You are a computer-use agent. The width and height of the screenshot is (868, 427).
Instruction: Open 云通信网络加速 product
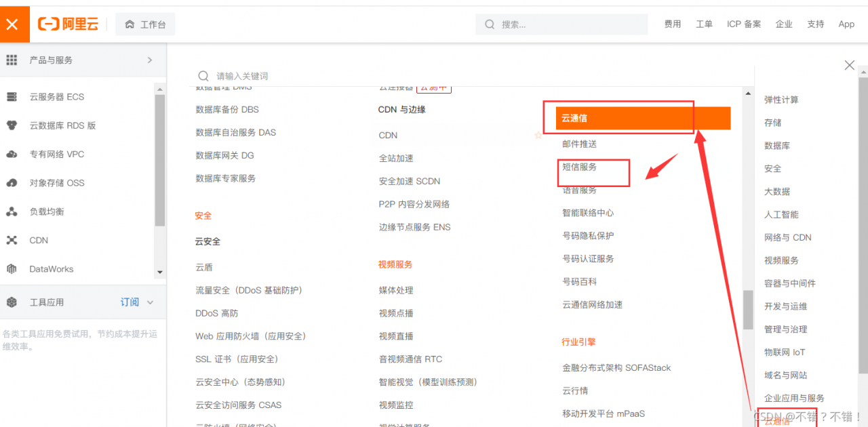tap(592, 305)
